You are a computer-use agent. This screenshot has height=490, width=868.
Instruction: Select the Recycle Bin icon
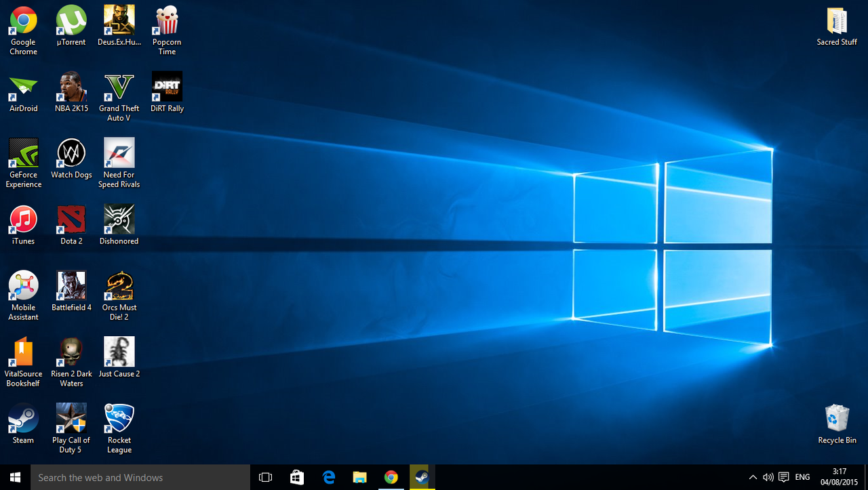pyautogui.click(x=837, y=424)
